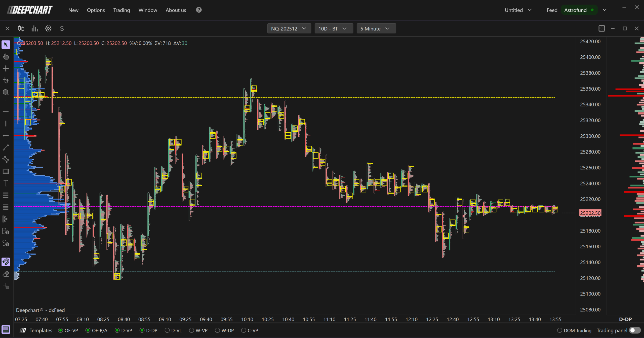Open chart settings via gear icon

pos(48,28)
